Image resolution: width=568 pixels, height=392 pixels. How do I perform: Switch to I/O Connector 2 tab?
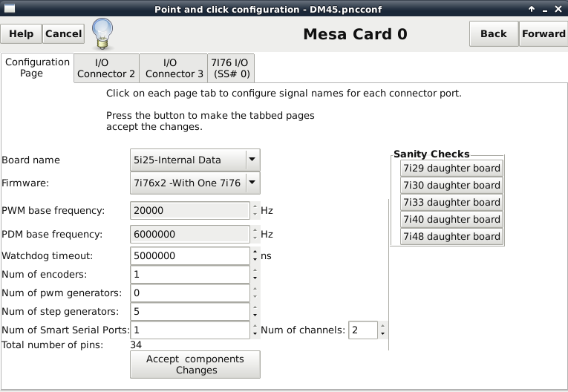pyautogui.click(x=106, y=68)
